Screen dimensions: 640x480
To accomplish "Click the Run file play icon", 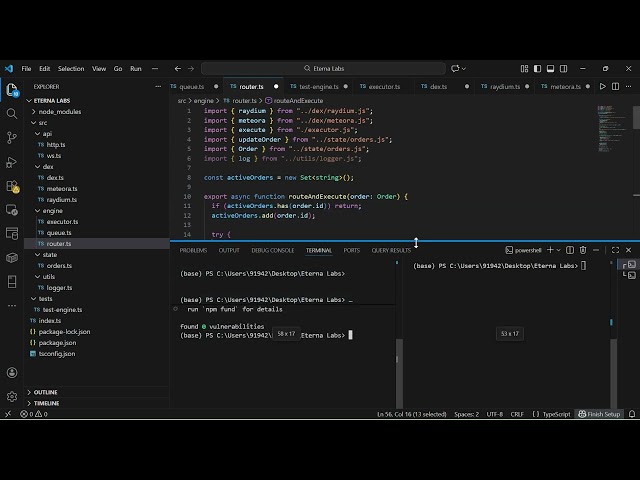I will click(602, 86).
